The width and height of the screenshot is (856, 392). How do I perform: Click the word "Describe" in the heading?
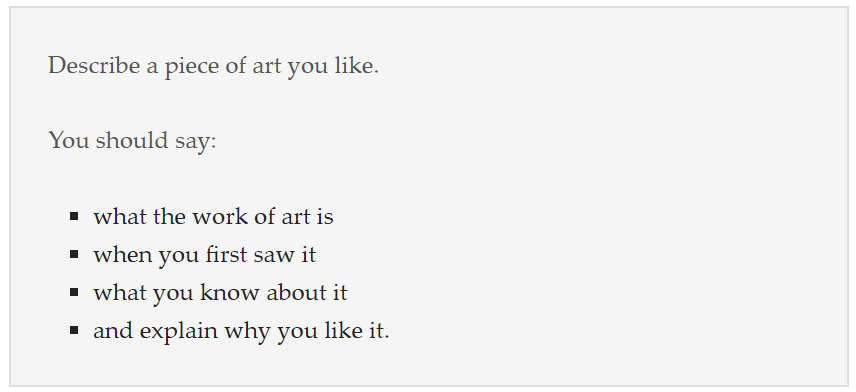94,66
